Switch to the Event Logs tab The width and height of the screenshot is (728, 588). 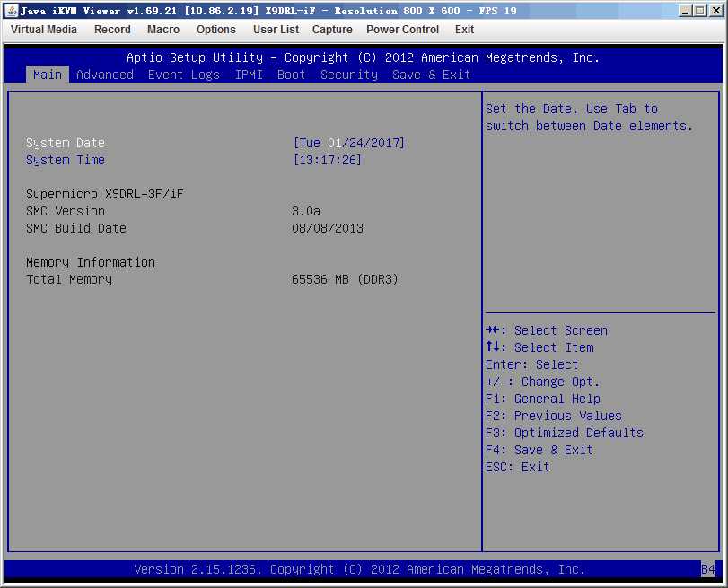point(184,75)
